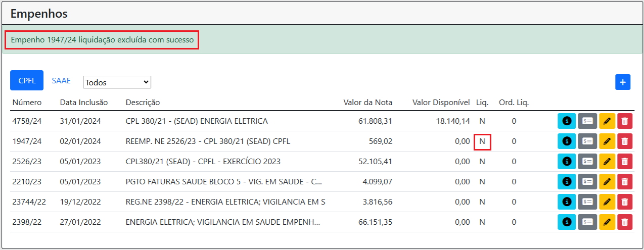Image resolution: width=644 pixels, height=250 pixels.
Task: Switch to the SAAE tab
Action: [61, 81]
